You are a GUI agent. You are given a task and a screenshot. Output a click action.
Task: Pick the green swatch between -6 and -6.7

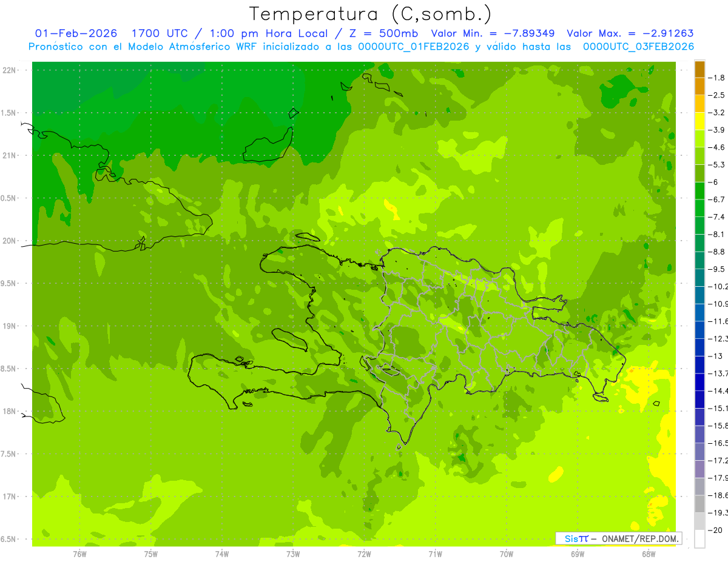pyautogui.click(x=699, y=191)
